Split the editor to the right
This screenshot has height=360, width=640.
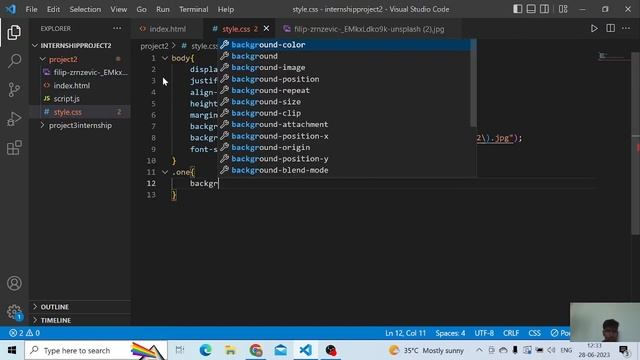(610, 29)
